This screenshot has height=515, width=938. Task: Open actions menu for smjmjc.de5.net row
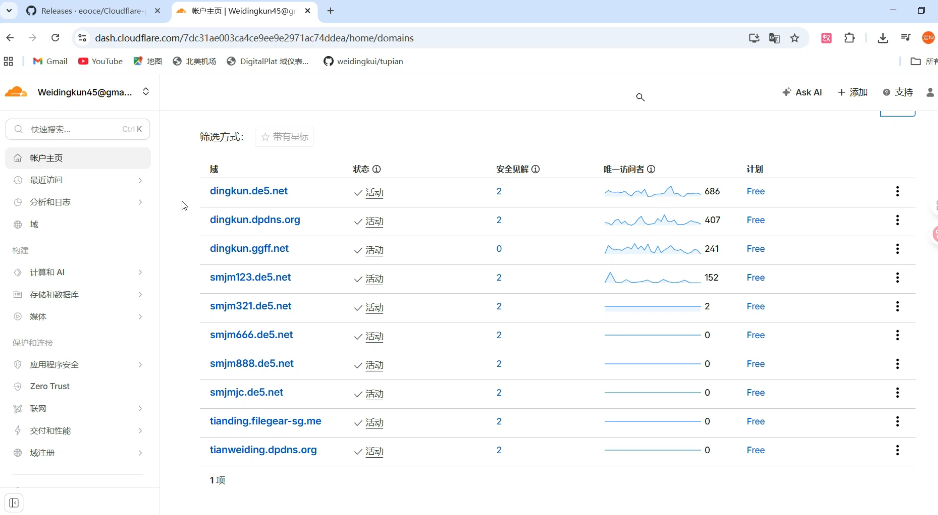coord(897,392)
